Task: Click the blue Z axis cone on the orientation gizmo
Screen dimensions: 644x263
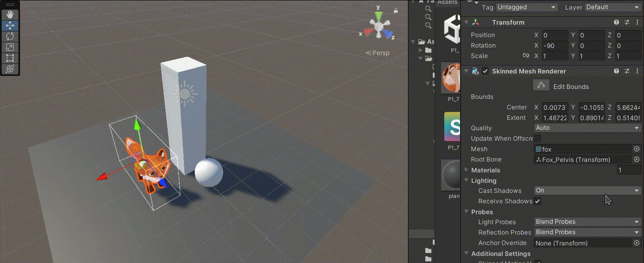Action: (x=387, y=34)
